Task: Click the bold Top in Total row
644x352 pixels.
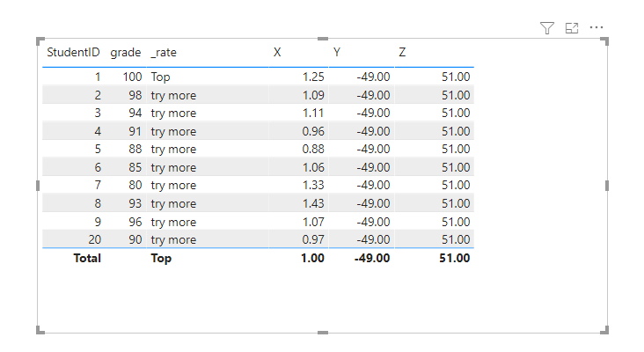Action: [161, 259]
